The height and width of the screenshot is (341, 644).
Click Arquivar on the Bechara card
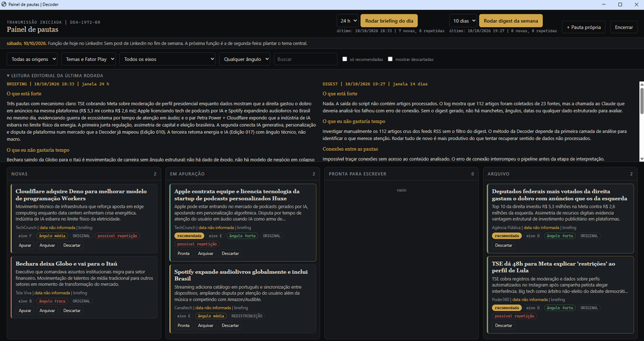[x=47, y=311]
